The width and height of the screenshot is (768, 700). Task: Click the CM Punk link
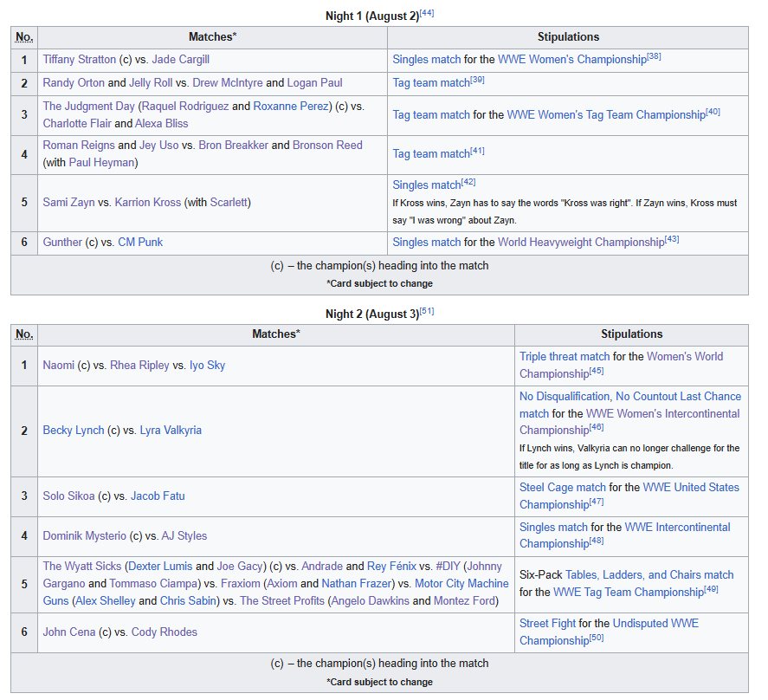point(140,243)
